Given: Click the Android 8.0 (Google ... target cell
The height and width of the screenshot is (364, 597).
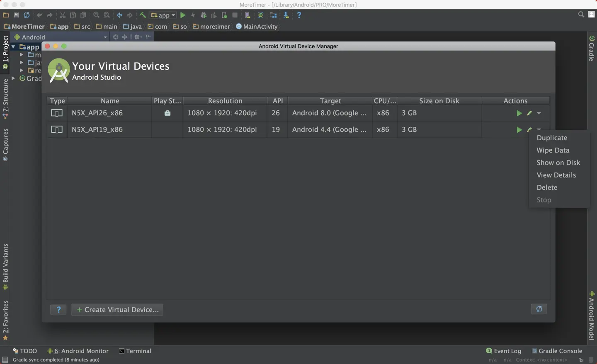Looking at the screenshot, I should click(330, 113).
